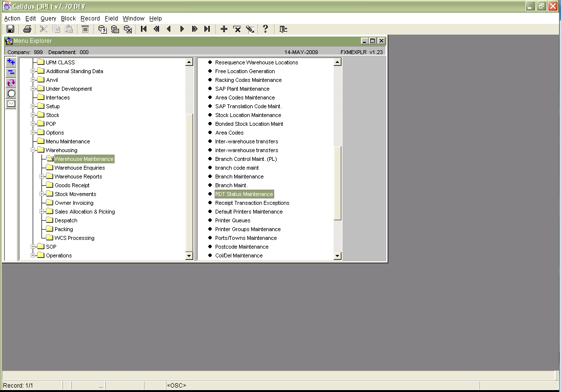Select the Menu Maintenance folder

(x=68, y=141)
